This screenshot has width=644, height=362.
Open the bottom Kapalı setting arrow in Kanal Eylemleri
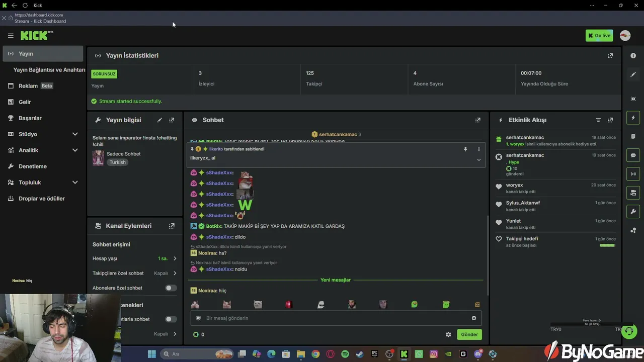175,334
